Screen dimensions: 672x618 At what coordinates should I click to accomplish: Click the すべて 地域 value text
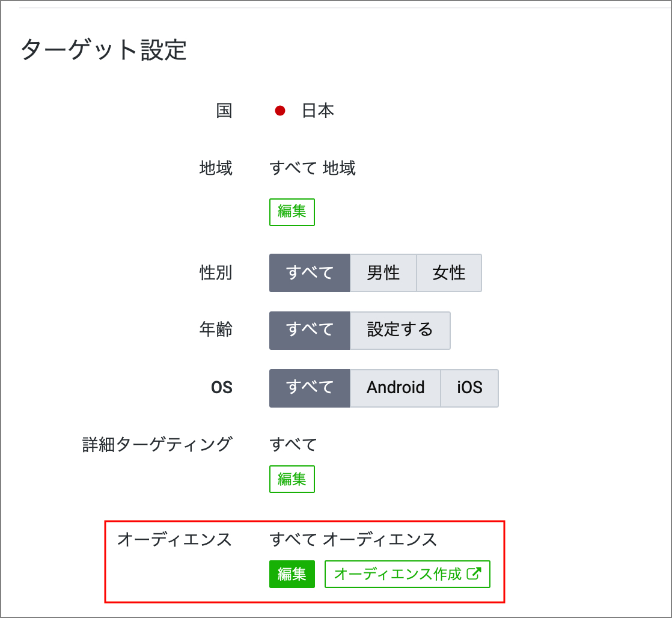[313, 168]
